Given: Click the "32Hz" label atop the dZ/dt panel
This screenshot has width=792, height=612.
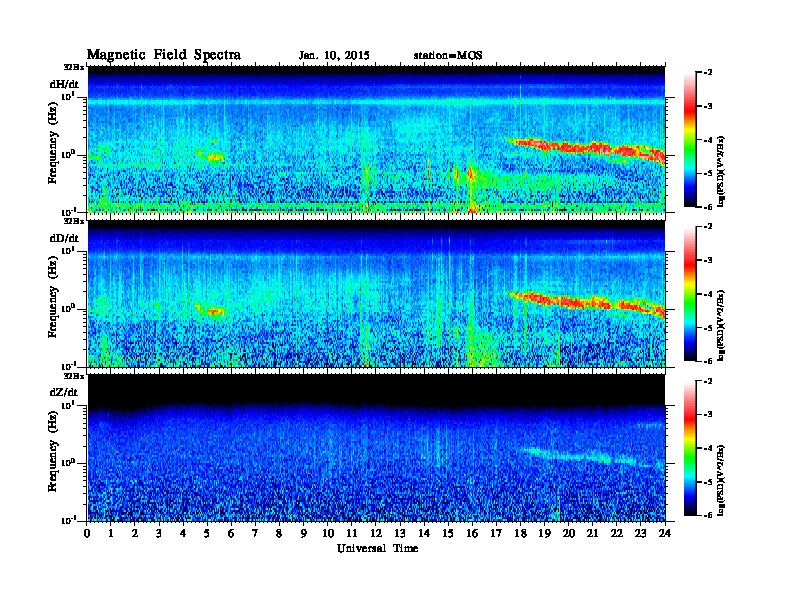Looking at the screenshot, I should click(74, 376).
